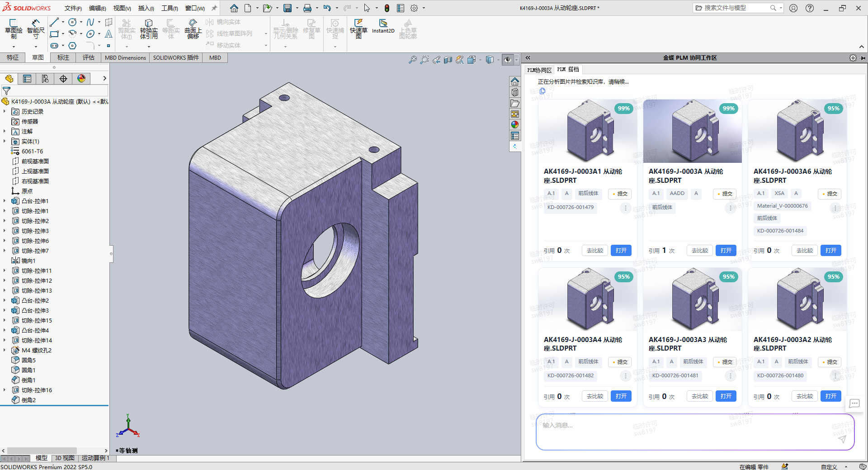Copy the analysis message using the copy icon
Image resolution: width=868 pixels, height=470 pixels.
tap(542, 91)
